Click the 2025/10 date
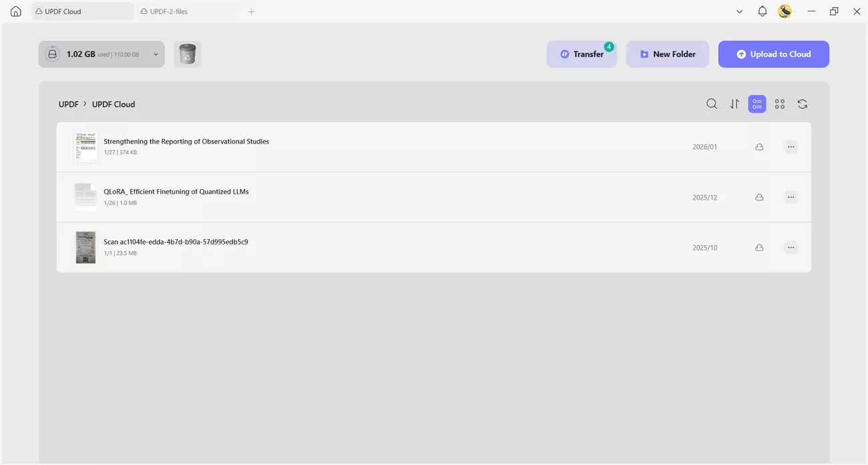 tap(704, 248)
